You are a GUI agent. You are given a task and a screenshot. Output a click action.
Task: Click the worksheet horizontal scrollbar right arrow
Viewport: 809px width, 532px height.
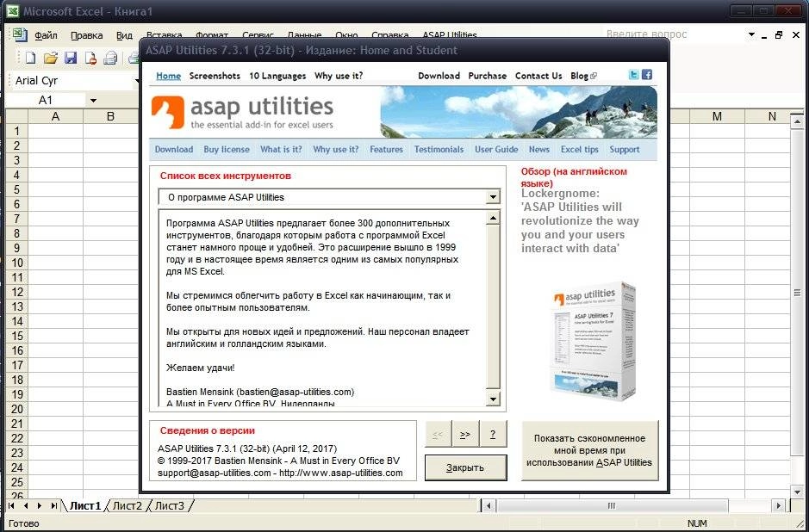click(x=780, y=505)
